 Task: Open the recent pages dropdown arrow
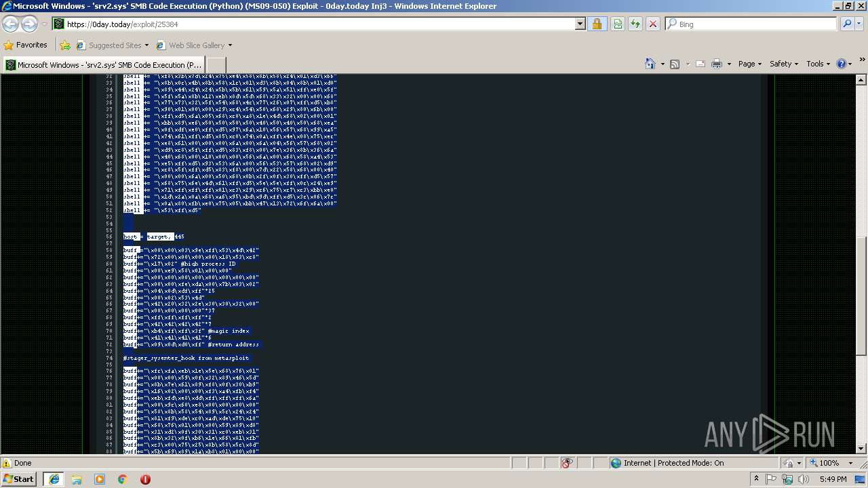[x=44, y=24]
